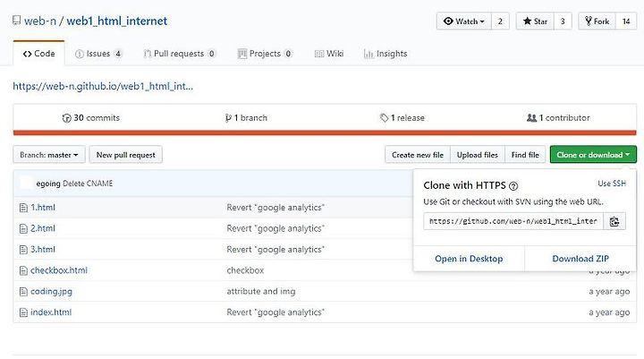Toggle the Clone or download dropdown

593,155
